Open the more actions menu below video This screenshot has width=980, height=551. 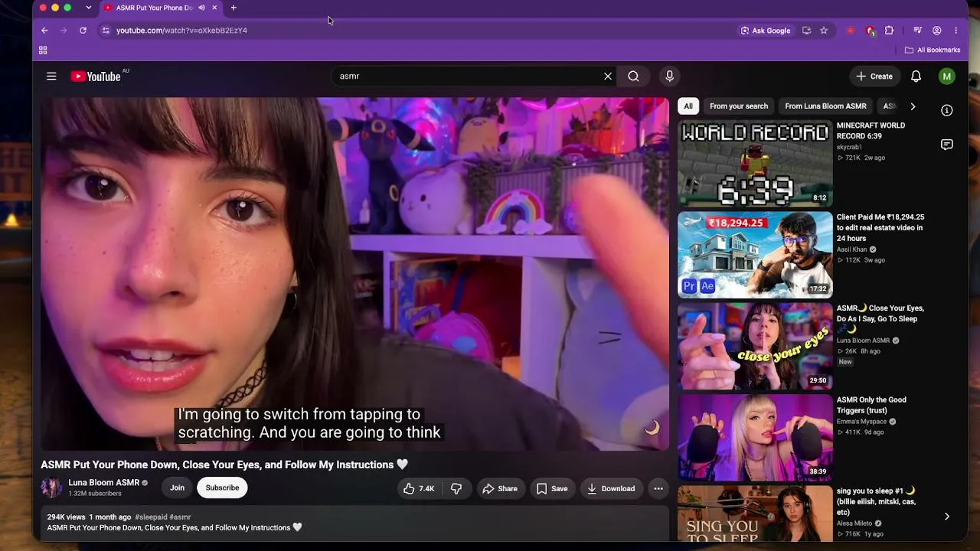(x=658, y=488)
